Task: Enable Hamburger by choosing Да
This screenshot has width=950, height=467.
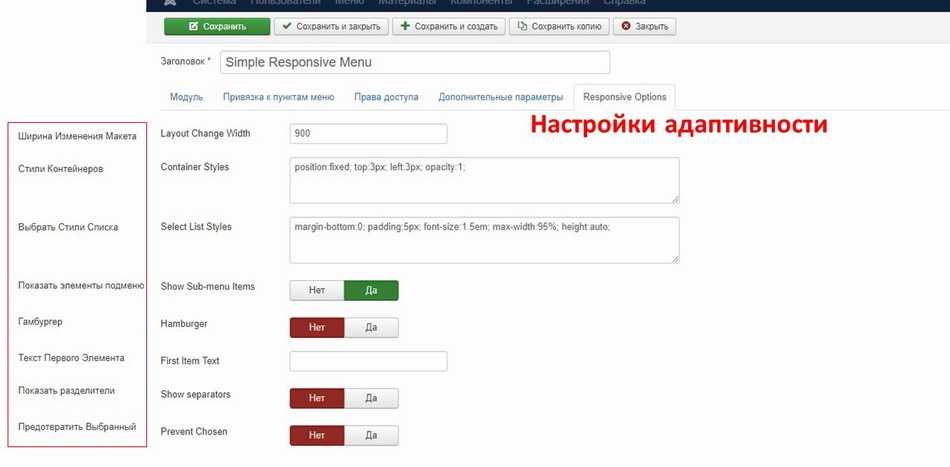Action: 371,327
